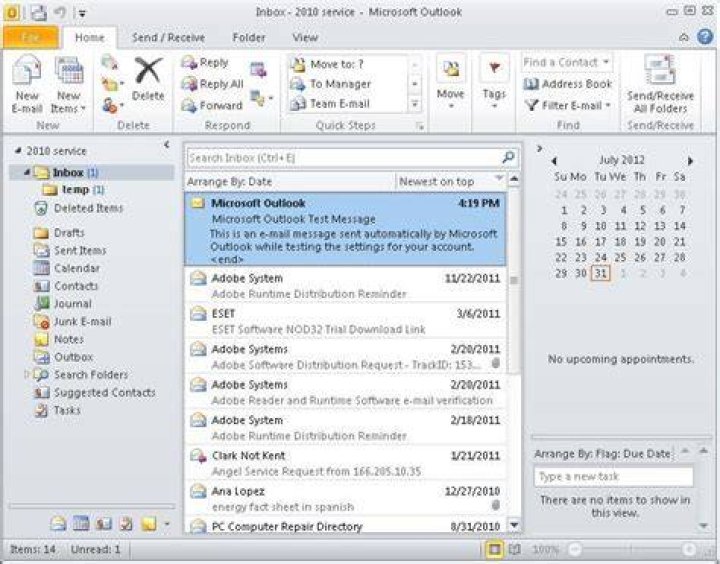Minimize the navigation pane arrow
Viewport: 720px width, 564px height.
click(167, 145)
